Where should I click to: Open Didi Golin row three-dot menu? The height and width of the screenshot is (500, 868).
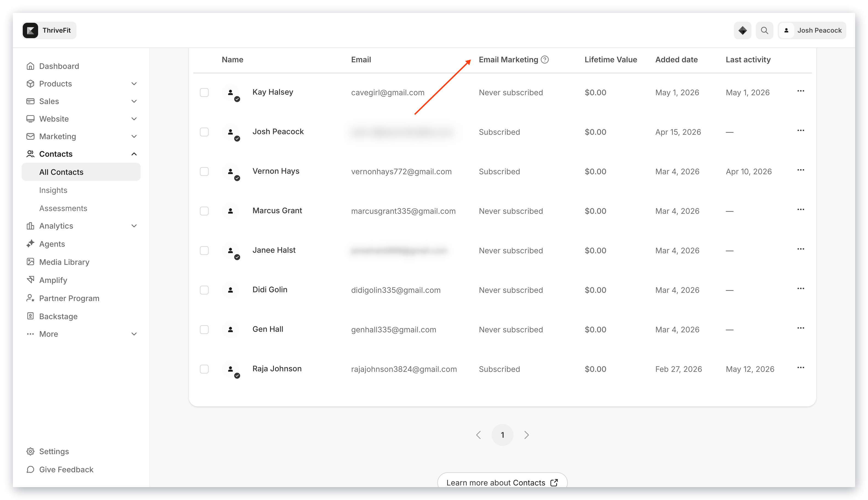[800, 288]
